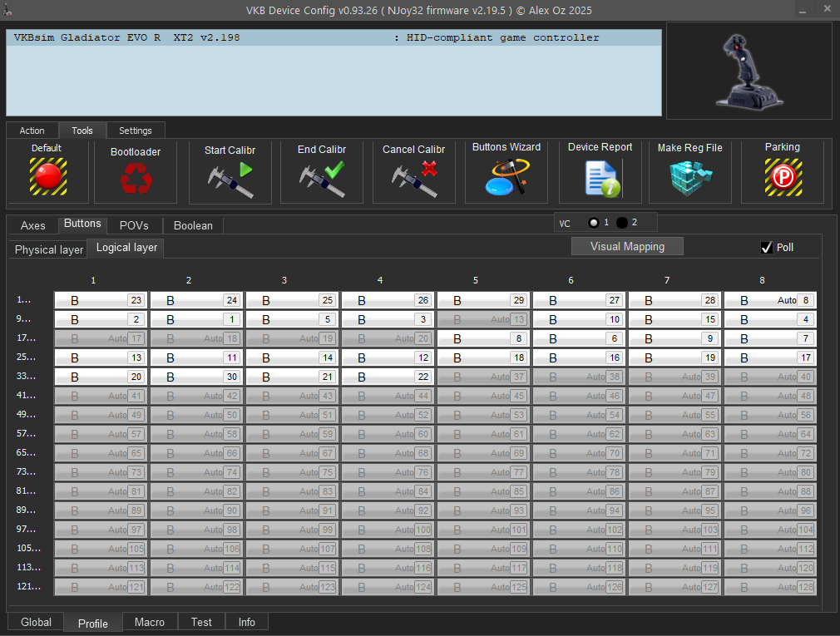This screenshot has width=840, height=636.
Task: Select the Profile bottom tab
Action: [93, 624]
